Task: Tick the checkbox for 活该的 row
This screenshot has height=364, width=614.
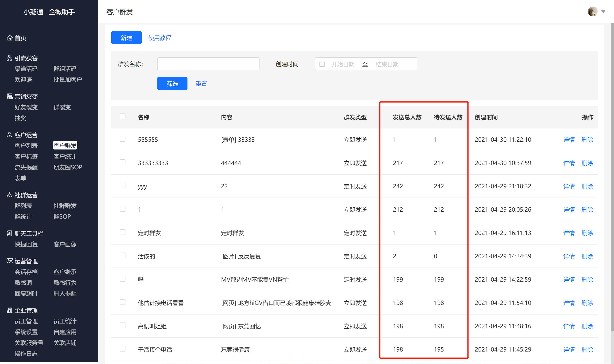Action: pyautogui.click(x=123, y=255)
